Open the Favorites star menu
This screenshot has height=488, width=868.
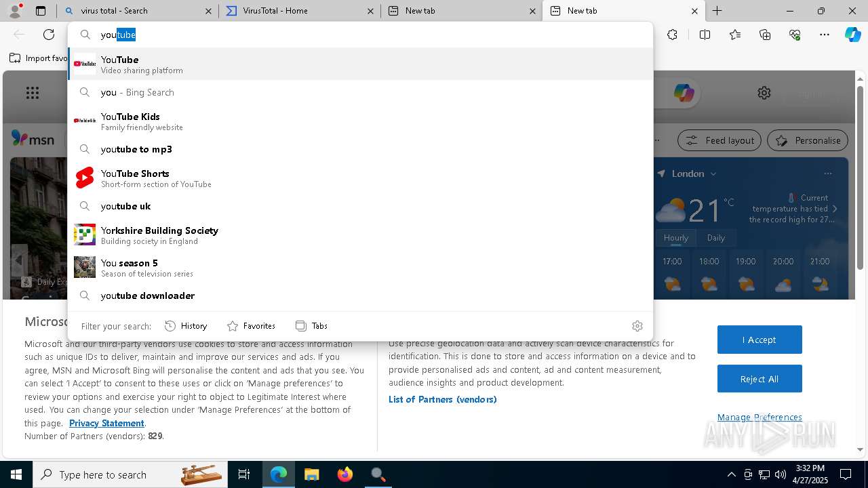pos(735,35)
